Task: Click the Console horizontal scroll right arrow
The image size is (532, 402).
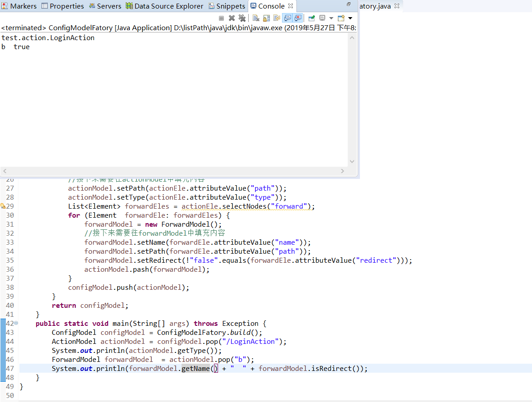Action: point(342,171)
